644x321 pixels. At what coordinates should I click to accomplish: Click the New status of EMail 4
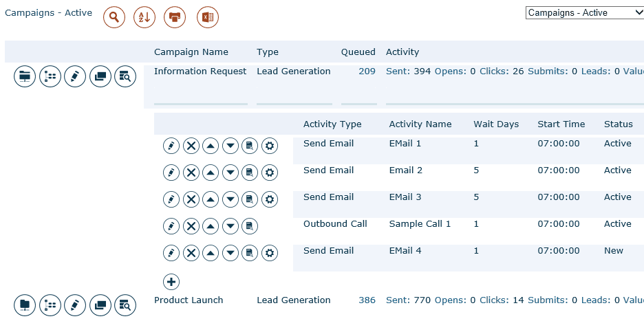(614, 250)
